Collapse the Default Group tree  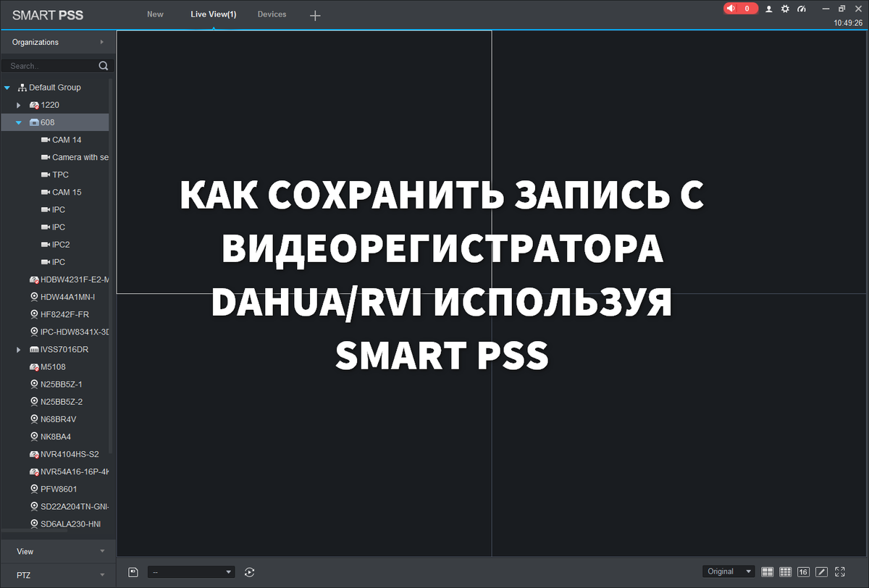tap(7, 88)
